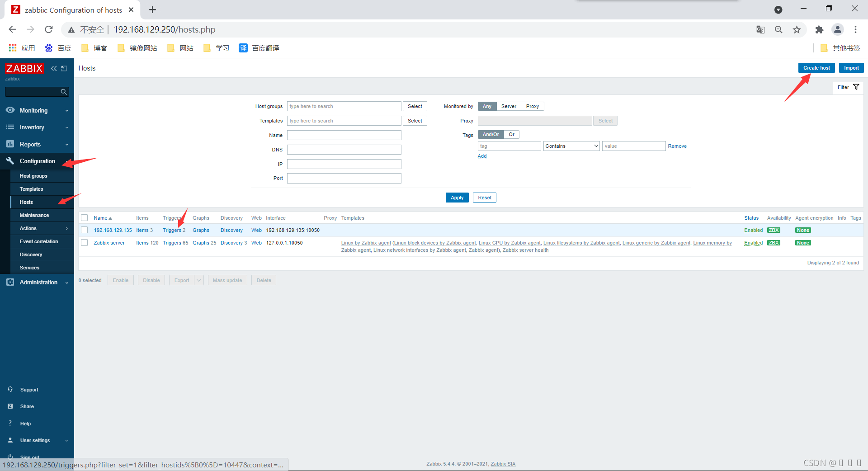Choose And/Or tag evaluation
868x471 pixels.
coord(491,134)
